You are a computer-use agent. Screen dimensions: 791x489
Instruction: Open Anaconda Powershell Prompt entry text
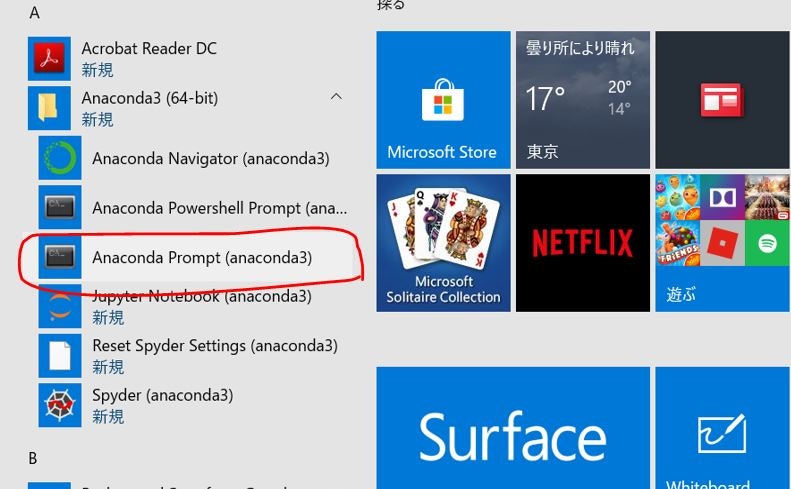click(219, 208)
